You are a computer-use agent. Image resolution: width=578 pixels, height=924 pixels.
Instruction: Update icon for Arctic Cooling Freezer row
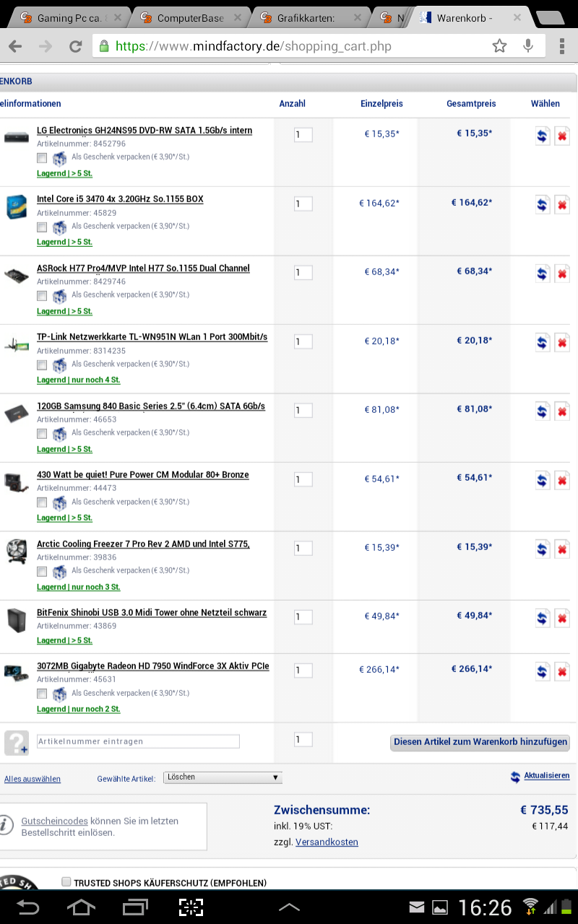click(x=543, y=549)
